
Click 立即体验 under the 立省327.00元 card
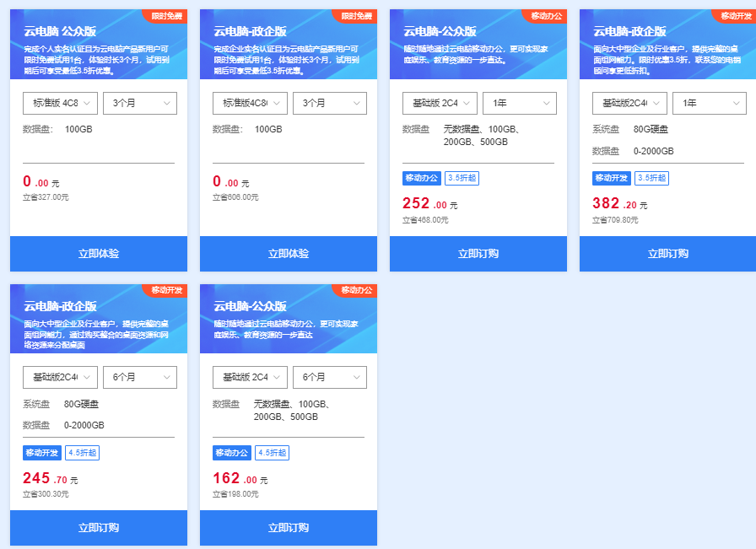(99, 254)
